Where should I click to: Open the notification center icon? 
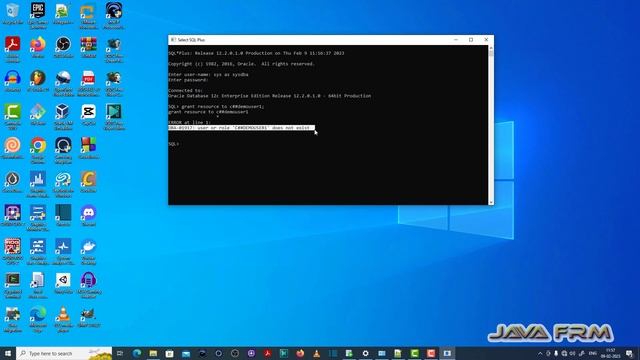point(629,353)
